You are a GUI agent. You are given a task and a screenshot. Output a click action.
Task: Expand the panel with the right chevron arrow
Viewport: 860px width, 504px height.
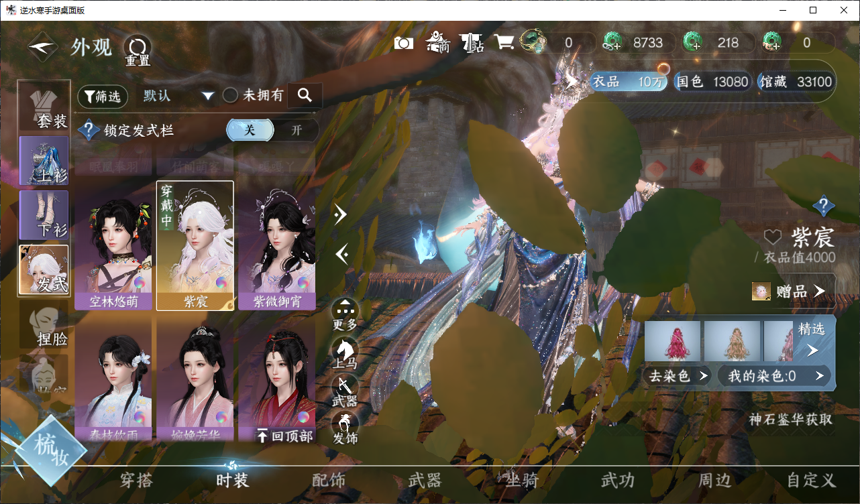tap(341, 214)
